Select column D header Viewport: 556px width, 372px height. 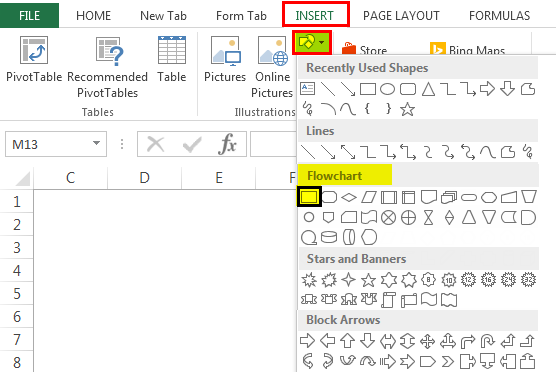click(x=144, y=177)
